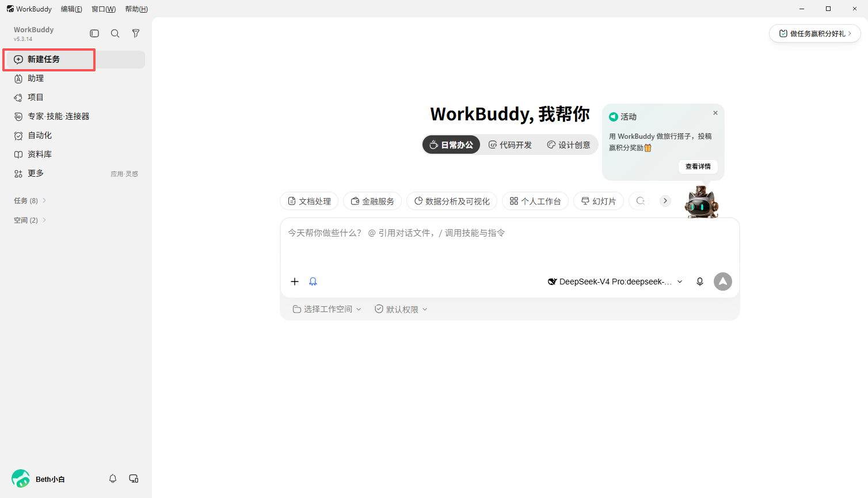The width and height of the screenshot is (868, 498).
Task: Switch to 设计创意 mode
Action: 569,145
